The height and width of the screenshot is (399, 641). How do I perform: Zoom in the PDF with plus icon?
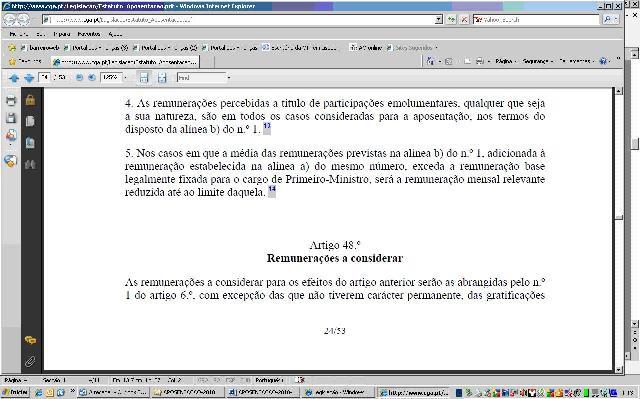pos(92,77)
